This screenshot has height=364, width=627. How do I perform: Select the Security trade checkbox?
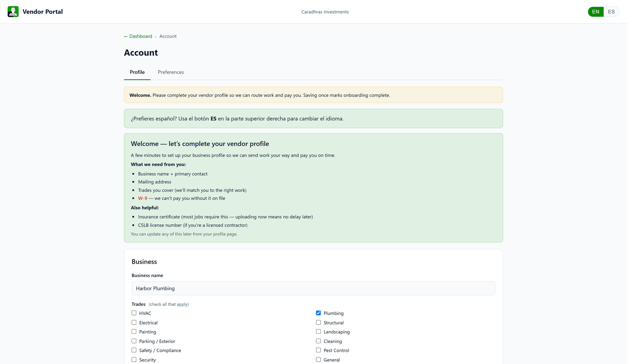(134, 360)
